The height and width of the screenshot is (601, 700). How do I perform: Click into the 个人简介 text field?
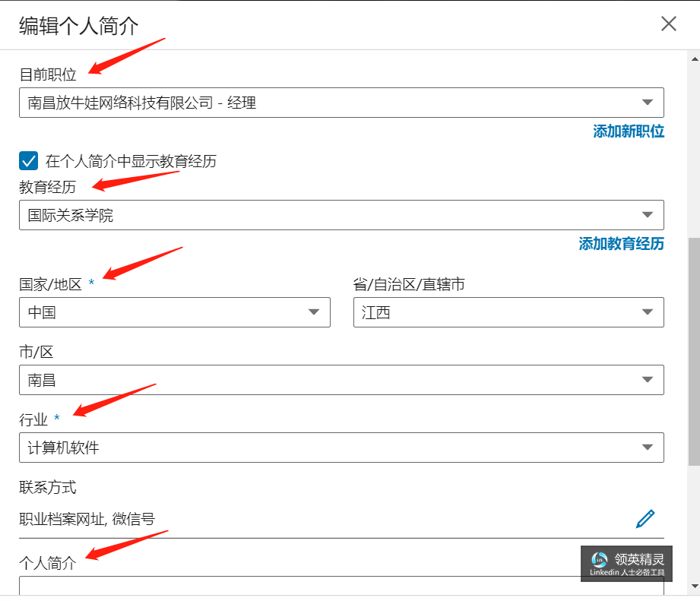[304, 585]
